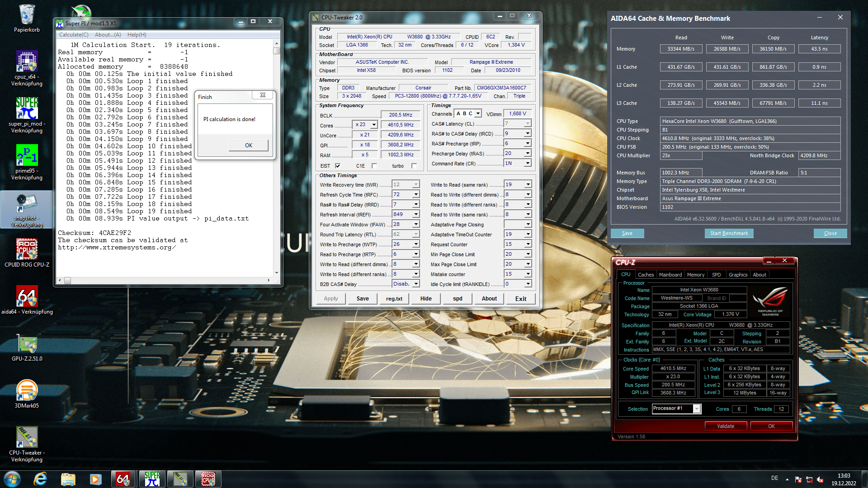Switch to CPU-Z Mainboard tab

670,275
